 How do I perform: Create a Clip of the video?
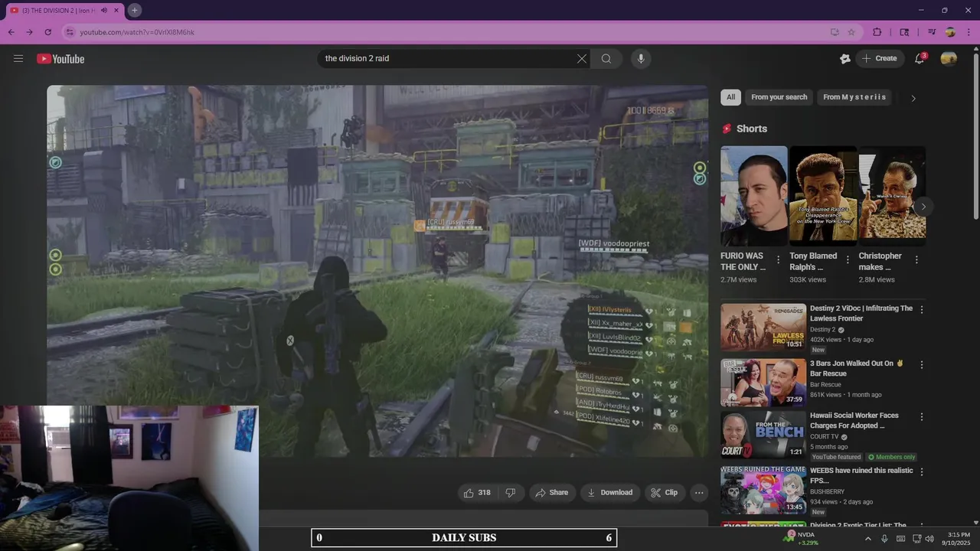pyautogui.click(x=665, y=493)
